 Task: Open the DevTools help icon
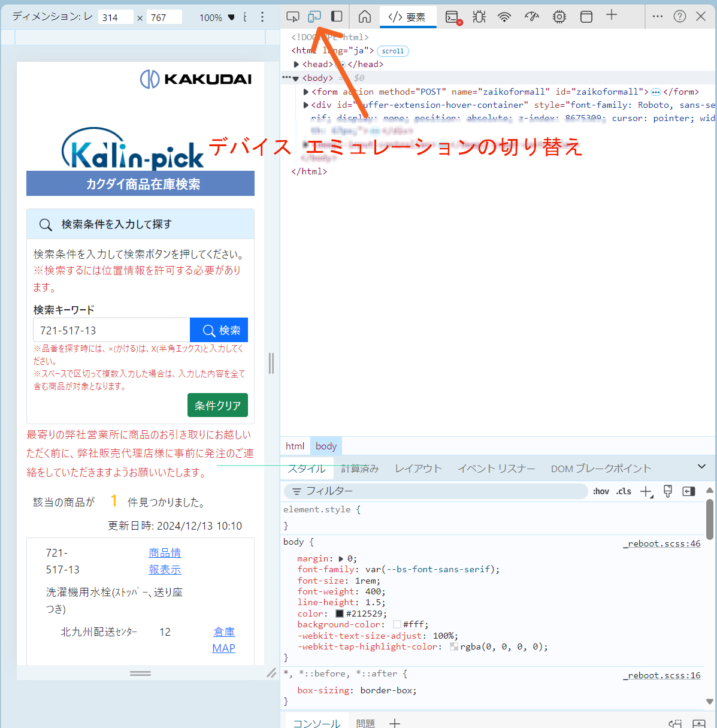pos(679,17)
